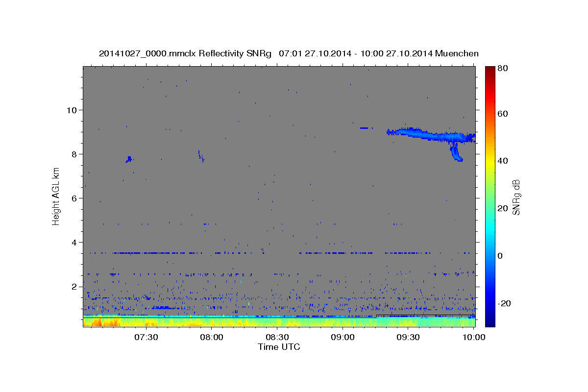Click the height tick label '8'
This screenshot has height=392, width=588.
74,154
